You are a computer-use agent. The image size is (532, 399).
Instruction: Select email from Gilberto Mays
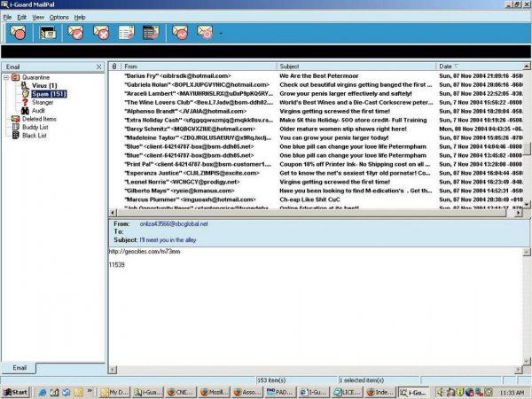tap(317, 191)
